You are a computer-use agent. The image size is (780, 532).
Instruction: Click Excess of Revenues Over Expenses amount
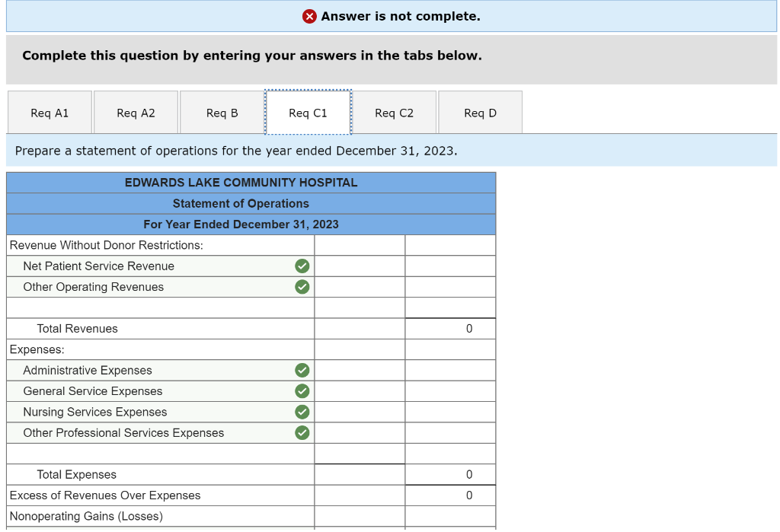coord(450,495)
